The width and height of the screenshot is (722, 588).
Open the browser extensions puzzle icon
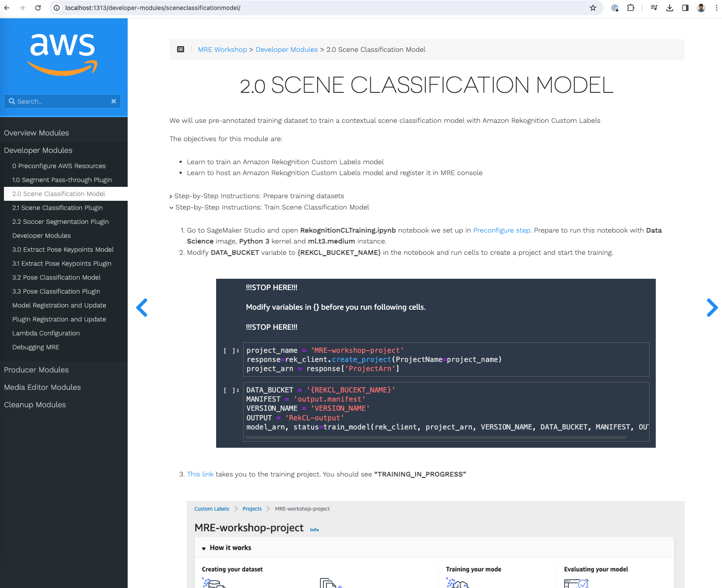(x=630, y=8)
